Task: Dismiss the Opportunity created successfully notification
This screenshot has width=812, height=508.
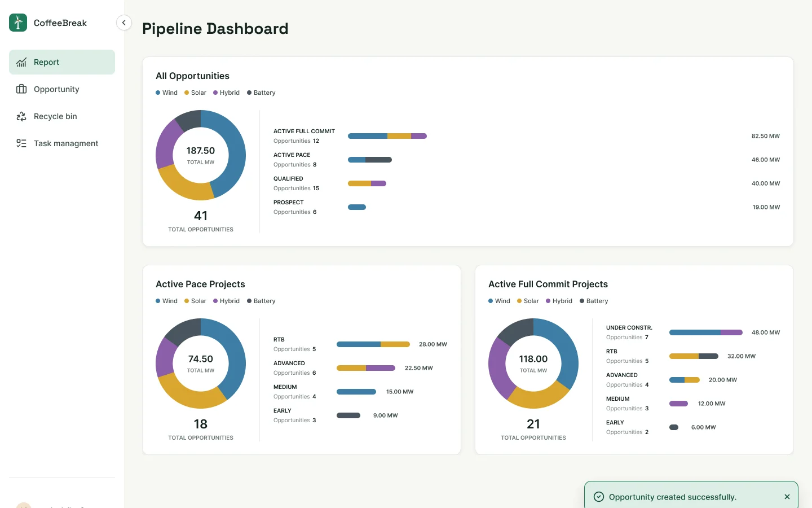Action: pyautogui.click(x=787, y=497)
